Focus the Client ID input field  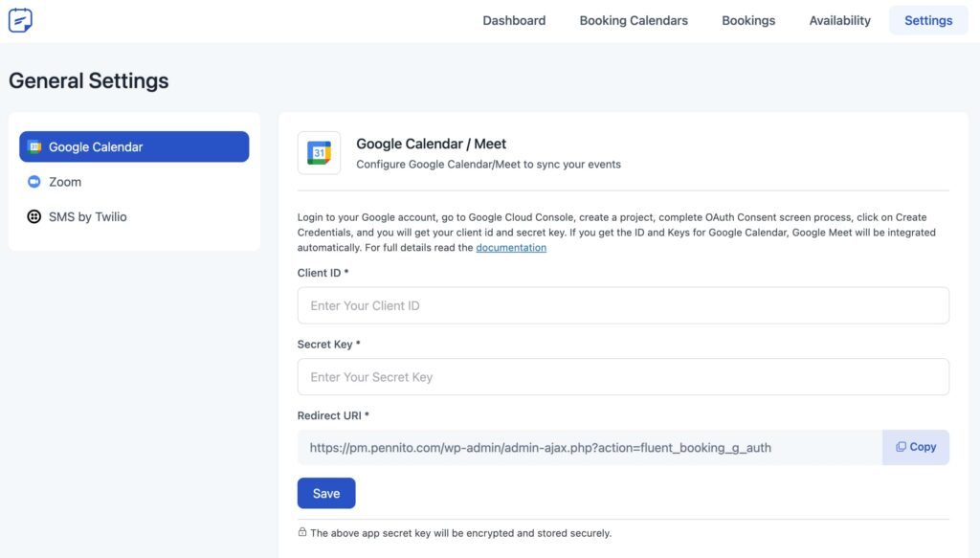click(623, 305)
